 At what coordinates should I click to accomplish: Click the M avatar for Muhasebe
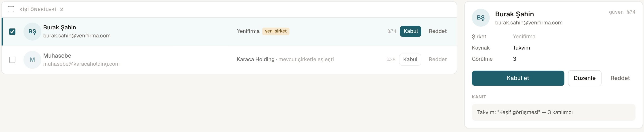click(32, 60)
